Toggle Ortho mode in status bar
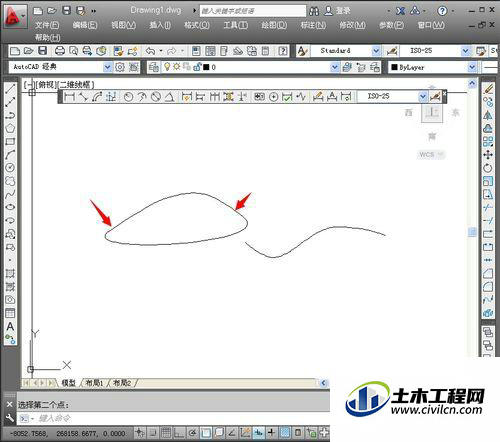This screenshot has width=500, height=442. pos(179,433)
